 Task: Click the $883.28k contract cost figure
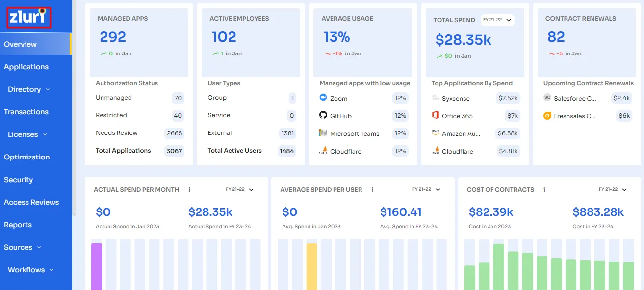click(598, 212)
